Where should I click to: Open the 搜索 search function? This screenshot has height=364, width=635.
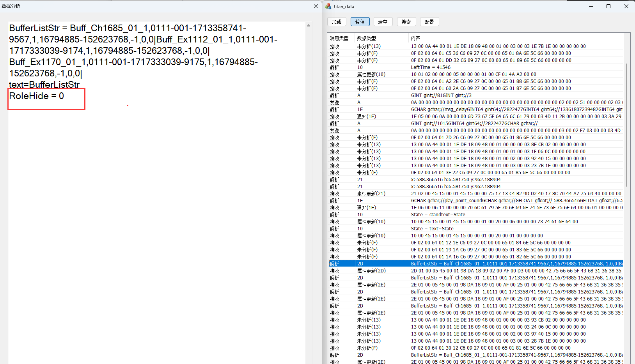406,22
